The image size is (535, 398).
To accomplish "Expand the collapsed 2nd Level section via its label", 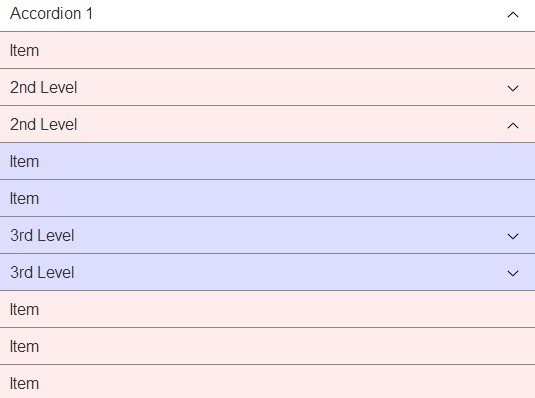I will pos(43,87).
